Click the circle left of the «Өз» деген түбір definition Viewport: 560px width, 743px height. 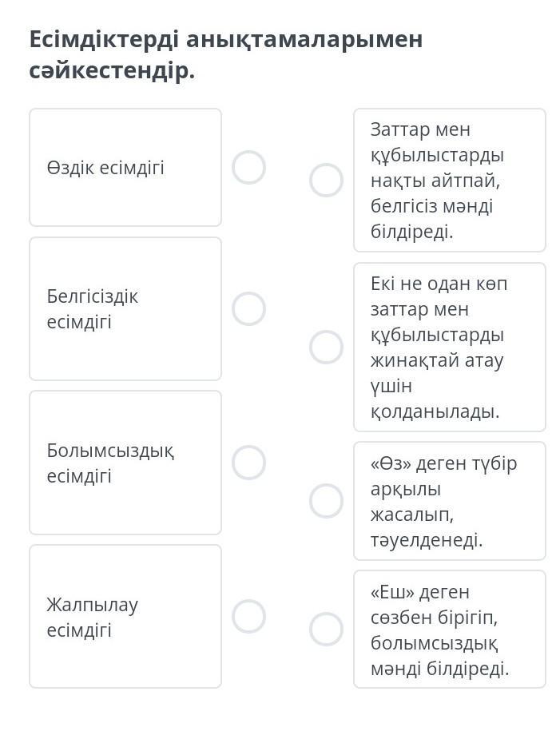[x=326, y=501]
